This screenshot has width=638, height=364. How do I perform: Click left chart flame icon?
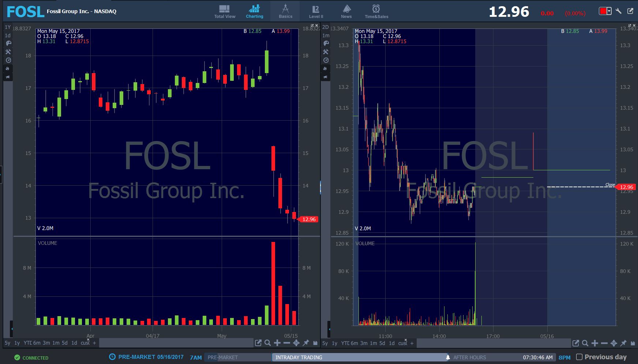pyautogui.click(x=8, y=68)
